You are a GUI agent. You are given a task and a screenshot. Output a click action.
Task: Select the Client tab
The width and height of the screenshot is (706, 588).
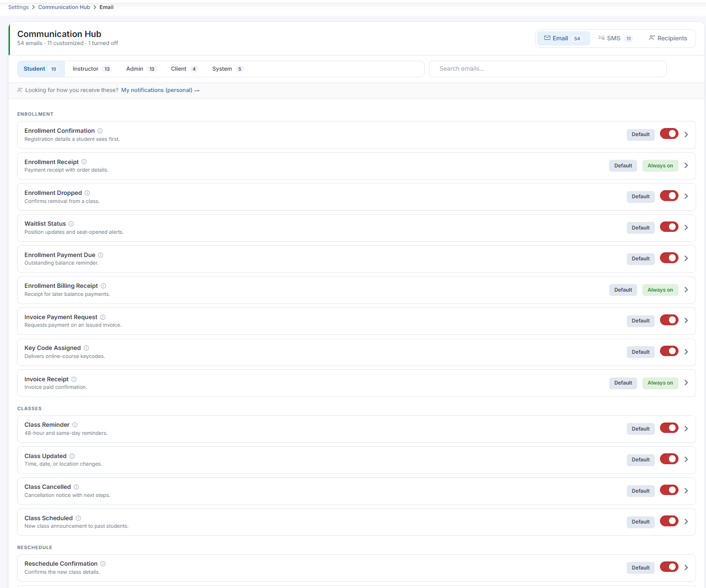[184, 69]
